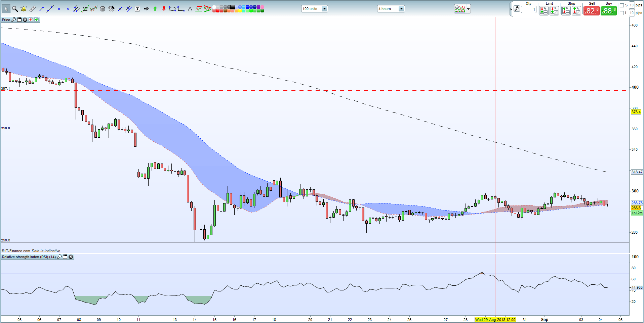The height and width of the screenshot is (323, 644).
Task: Choose the dark green color swatch
Action: coord(262,11)
